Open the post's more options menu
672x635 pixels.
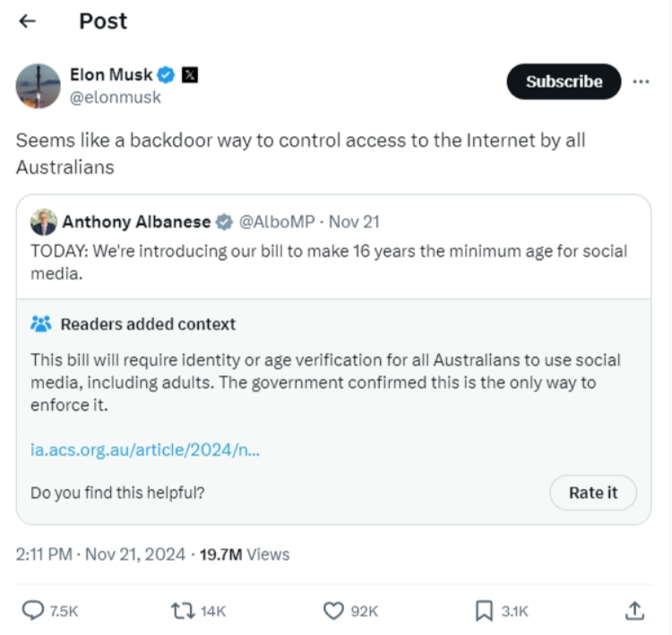641,82
